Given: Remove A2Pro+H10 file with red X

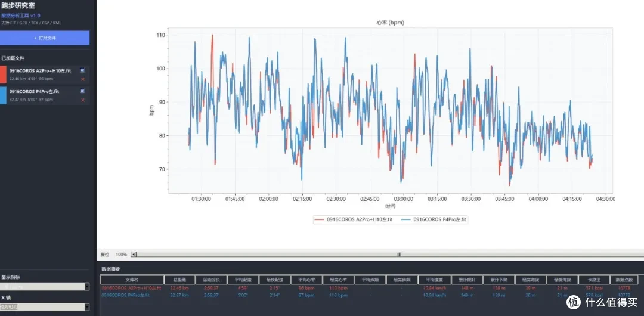Looking at the screenshot, I should [82, 79].
